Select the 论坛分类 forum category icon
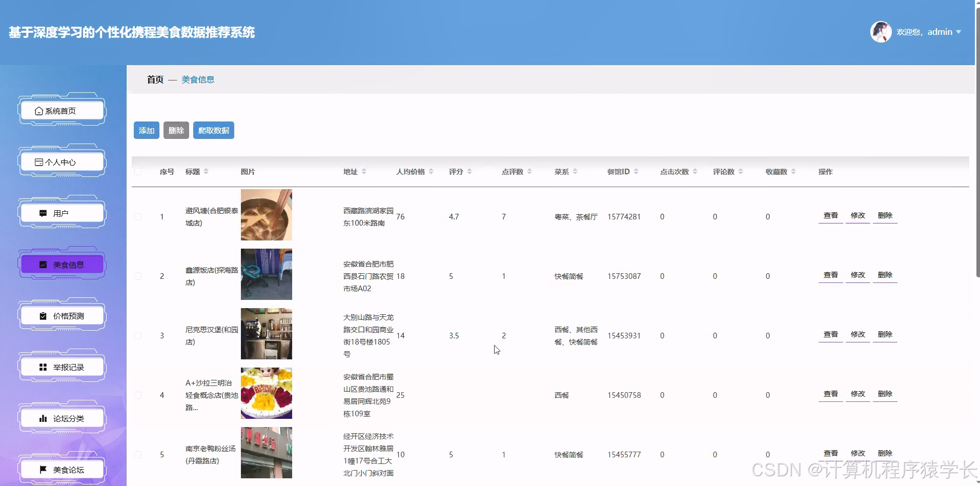 click(x=43, y=418)
